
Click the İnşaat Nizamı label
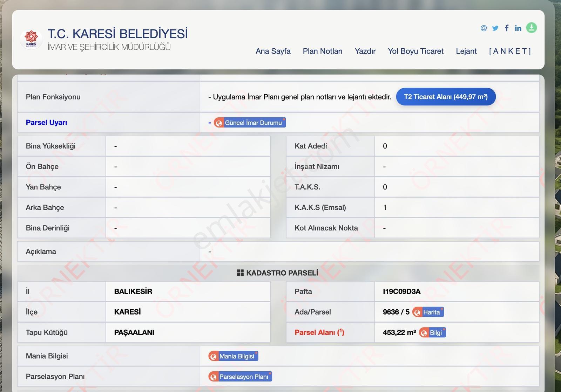tap(317, 166)
